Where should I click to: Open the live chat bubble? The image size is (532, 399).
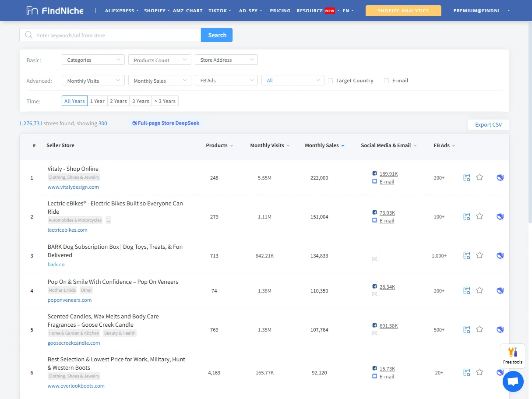513,381
